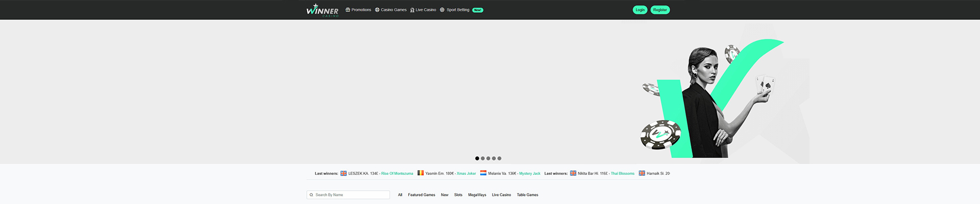The width and height of the screenshot is (980, 204).
Task: Click the Dutch flag beside Melanie Va.
Action: click(483, 173)
